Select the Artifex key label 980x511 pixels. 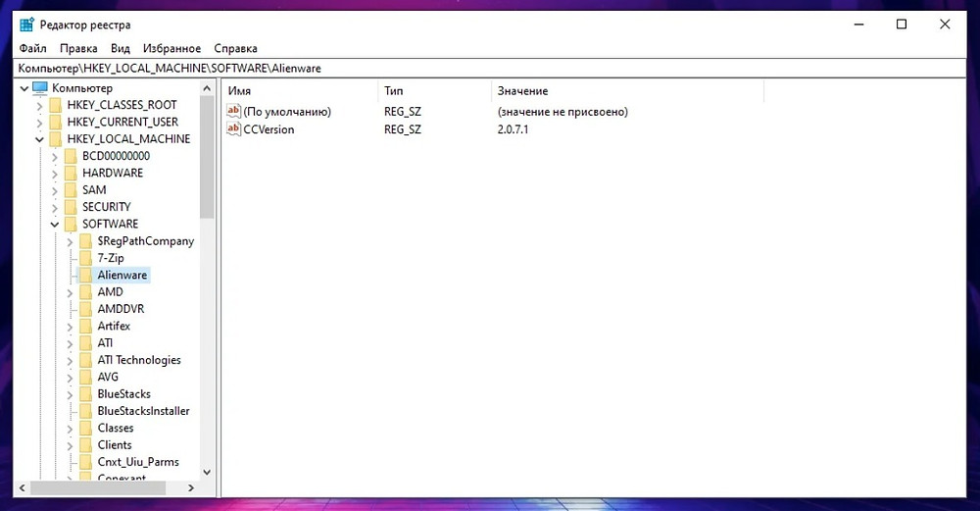pos(114,326)
